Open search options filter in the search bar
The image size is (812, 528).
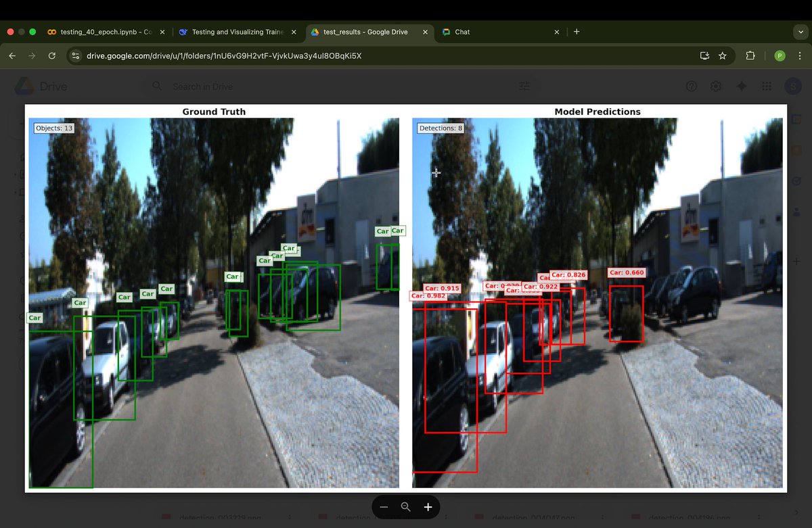click(524, 86)
